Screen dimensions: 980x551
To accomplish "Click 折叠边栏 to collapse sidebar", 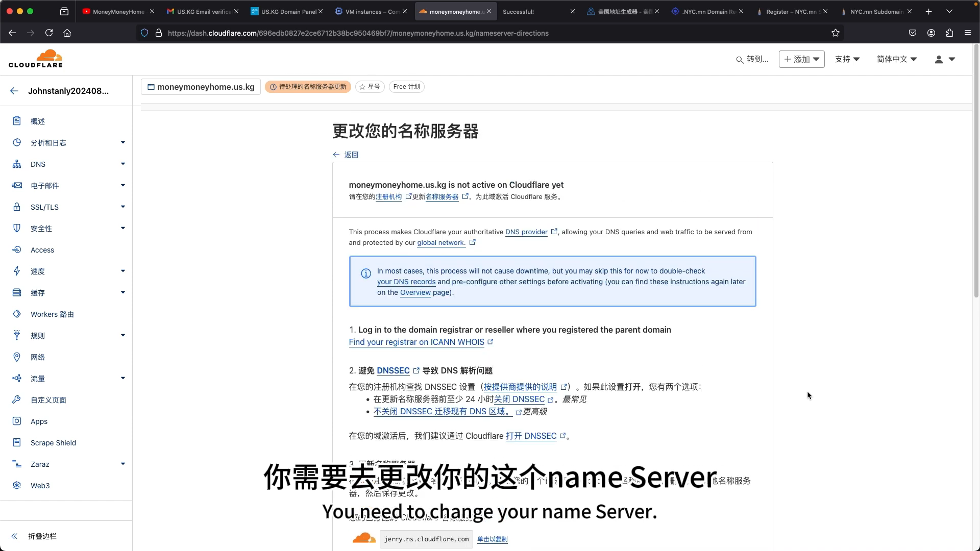I will [34, 536].
